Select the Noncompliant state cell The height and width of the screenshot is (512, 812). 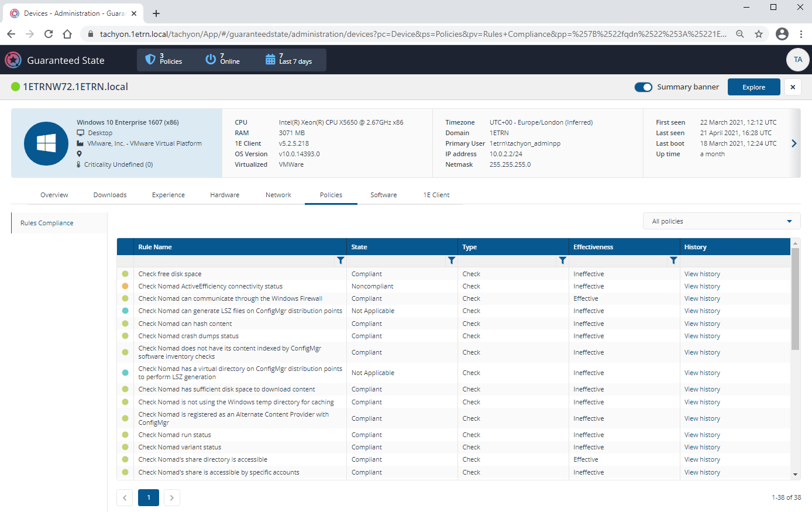tap(372, 286)
